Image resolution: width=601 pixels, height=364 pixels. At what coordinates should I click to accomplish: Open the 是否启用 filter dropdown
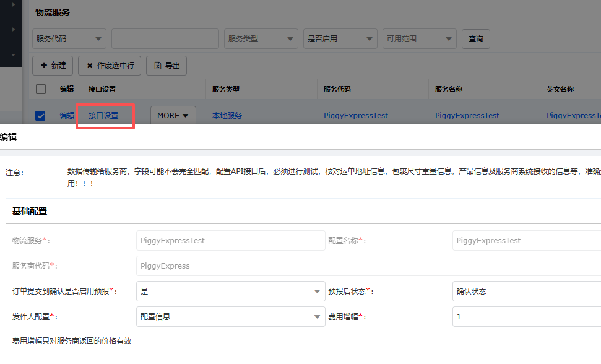340,38
